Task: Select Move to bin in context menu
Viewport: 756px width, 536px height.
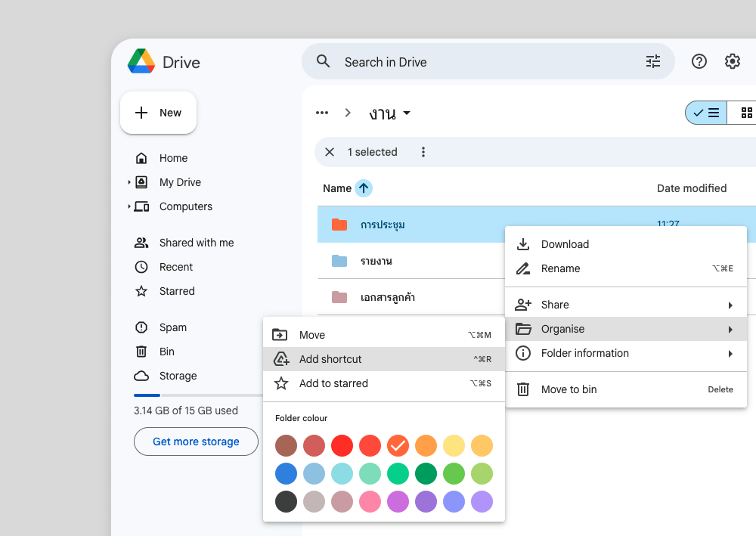Action: click(x=569, y=389)
